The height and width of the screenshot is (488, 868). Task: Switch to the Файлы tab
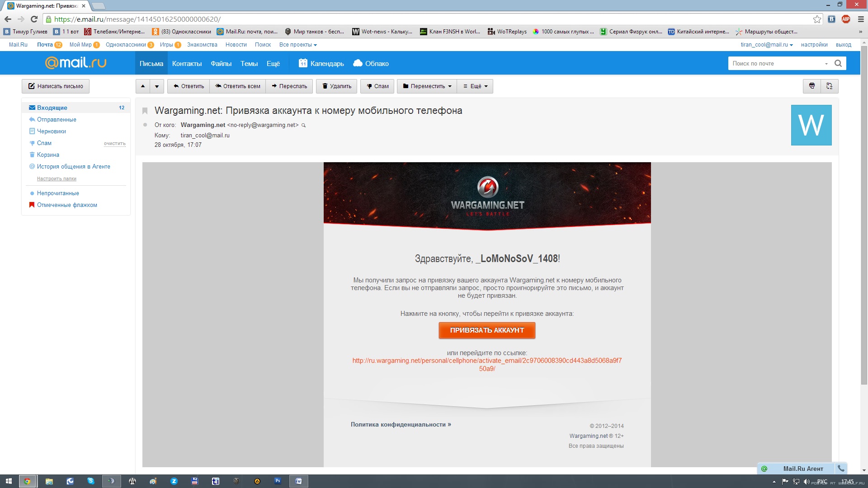pos(221,63)
